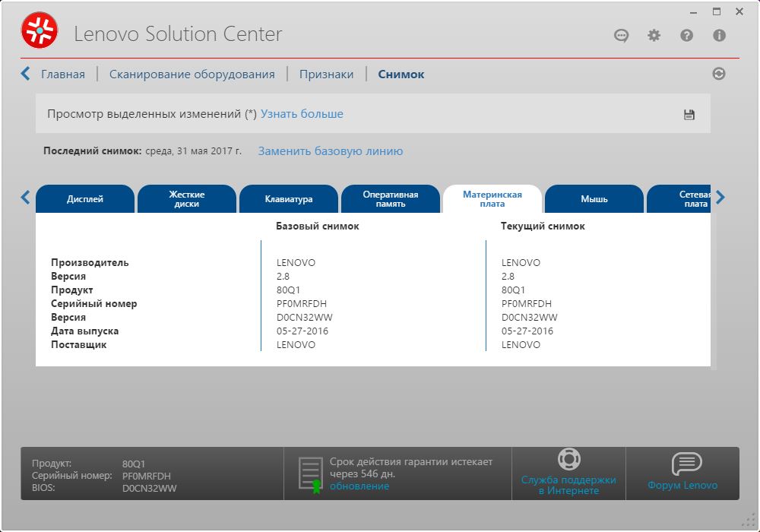Open Служба поддержки в Интернете

point(568,485)
